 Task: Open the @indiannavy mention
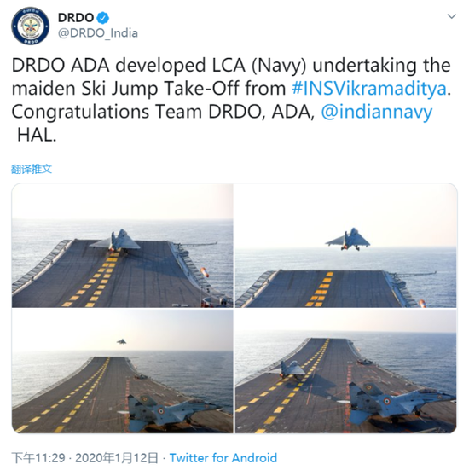coord(377,112)
